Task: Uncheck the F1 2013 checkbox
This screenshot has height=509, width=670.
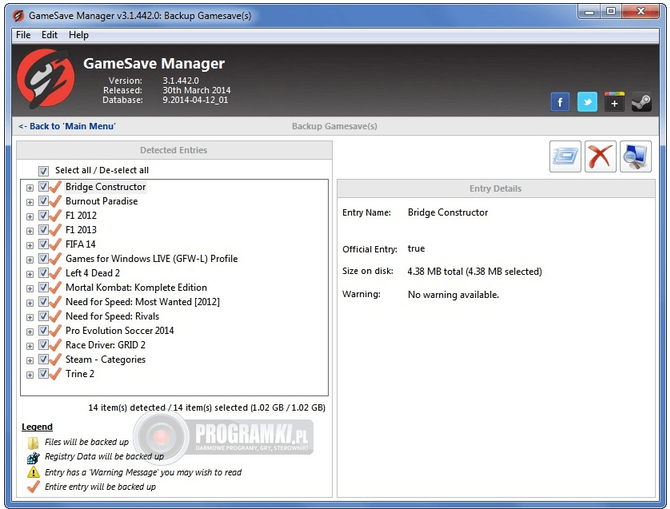Action: 43,229
